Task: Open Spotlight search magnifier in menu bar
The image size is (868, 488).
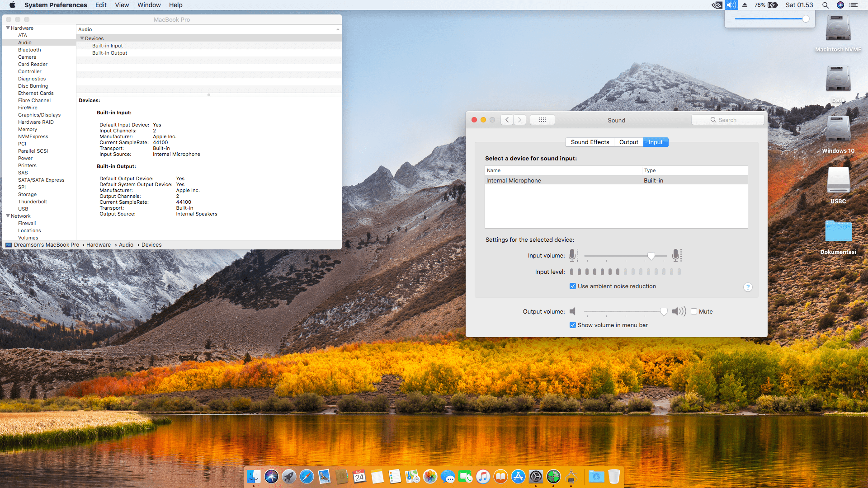Action: pyautogui.click(x=825, y=5)
